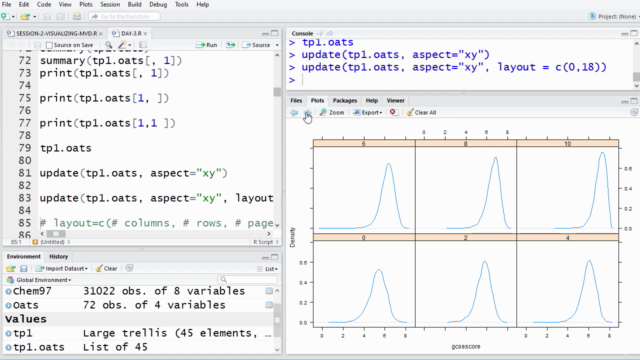
Task: Switch to the Files tab
Action: [x=296, y=100]
